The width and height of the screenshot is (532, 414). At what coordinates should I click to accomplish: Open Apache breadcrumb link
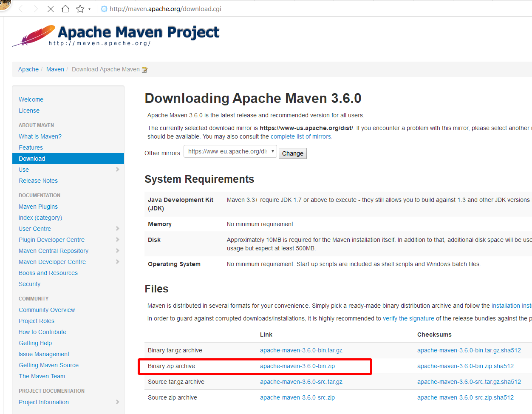click(28, 69)
